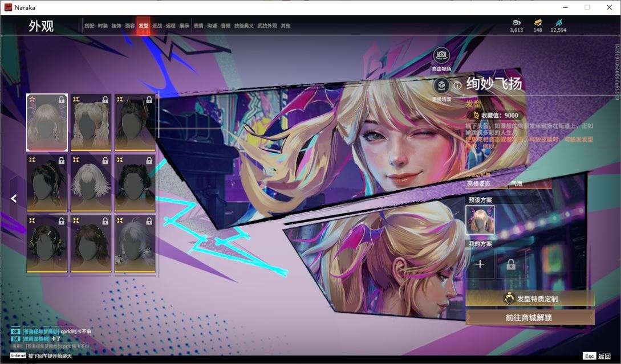Add a new scheme with plus slot
This screenshot has width=621, height=364.
pos(480,264)
